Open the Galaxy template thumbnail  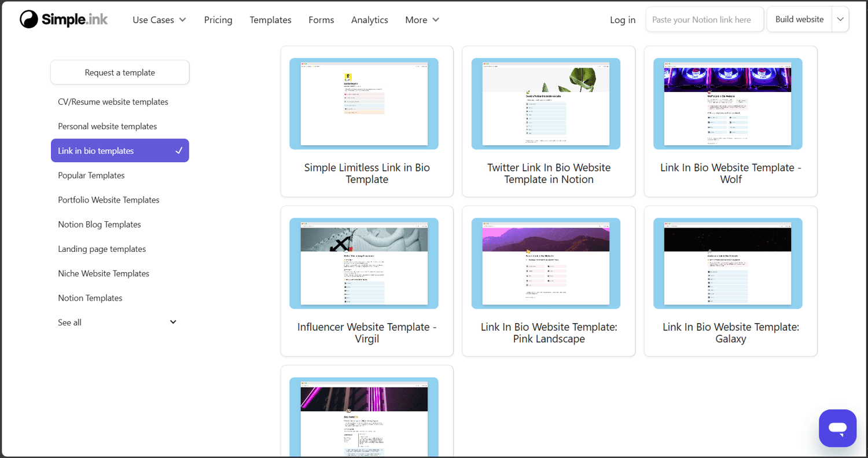coord(728,263)
